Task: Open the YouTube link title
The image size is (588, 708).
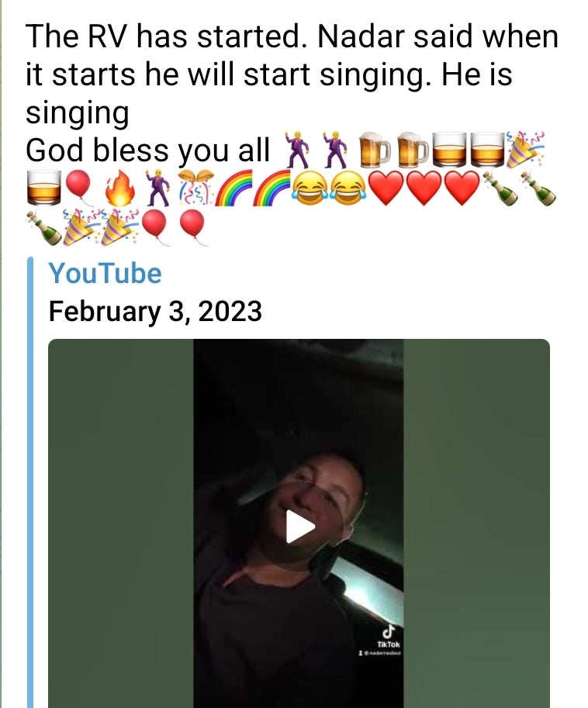Action: tap(105, 273)
